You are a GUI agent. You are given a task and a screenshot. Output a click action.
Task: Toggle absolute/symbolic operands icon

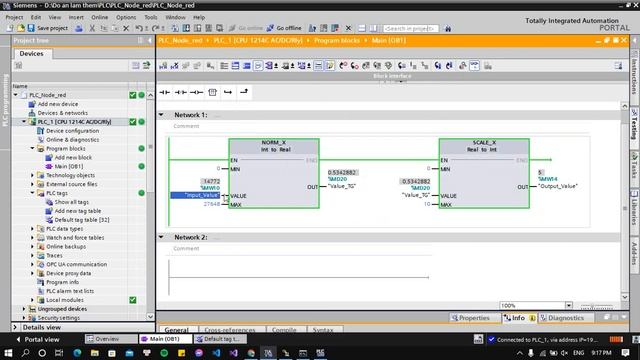[269, 66]
